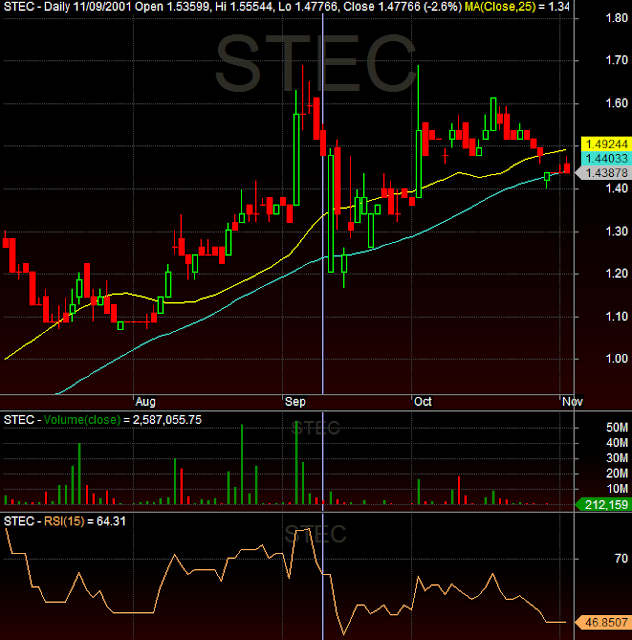
Task: Click the MA(Close,25) indicator label in header
Action: pyautogui.click(x=500, y=7)
